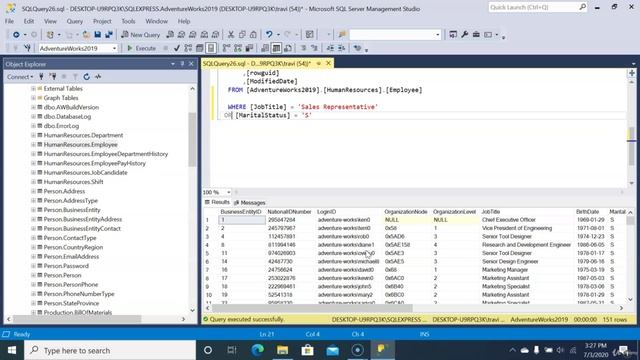Click the Toolbox icon in top toolbar
The height and width of the screenshot is (360, 640).
pyautogui.click(x=476, y=35)
